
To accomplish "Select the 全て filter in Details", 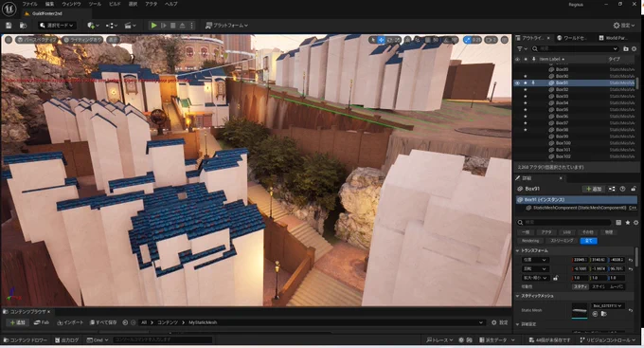I will coord(588,241).
